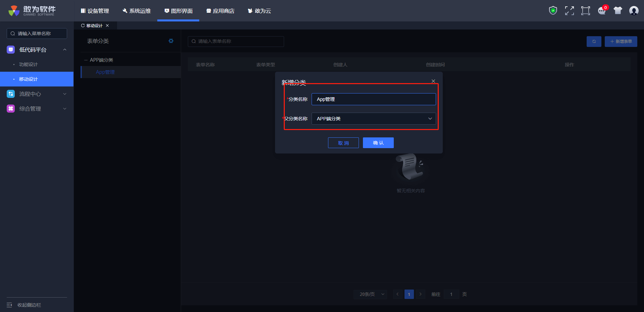Click the collapse sidebar icon at bottom
Image resolution: width=644 pixels, height=312 pixels.
coord(9,305)
